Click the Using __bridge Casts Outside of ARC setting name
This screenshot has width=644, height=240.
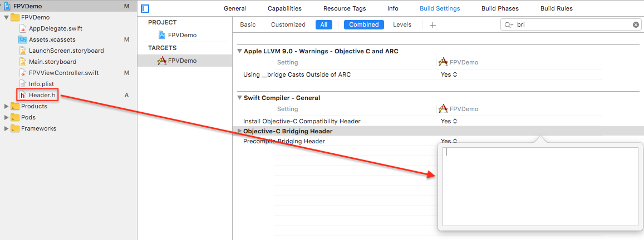(297, 74)
